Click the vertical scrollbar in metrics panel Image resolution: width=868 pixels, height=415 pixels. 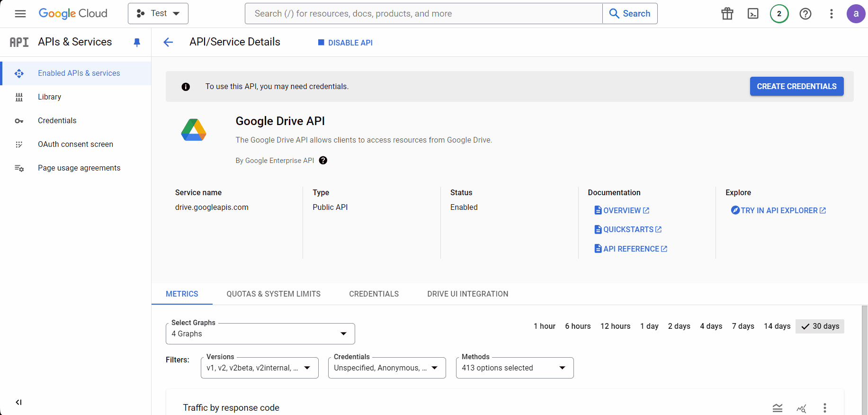(865, 360)
